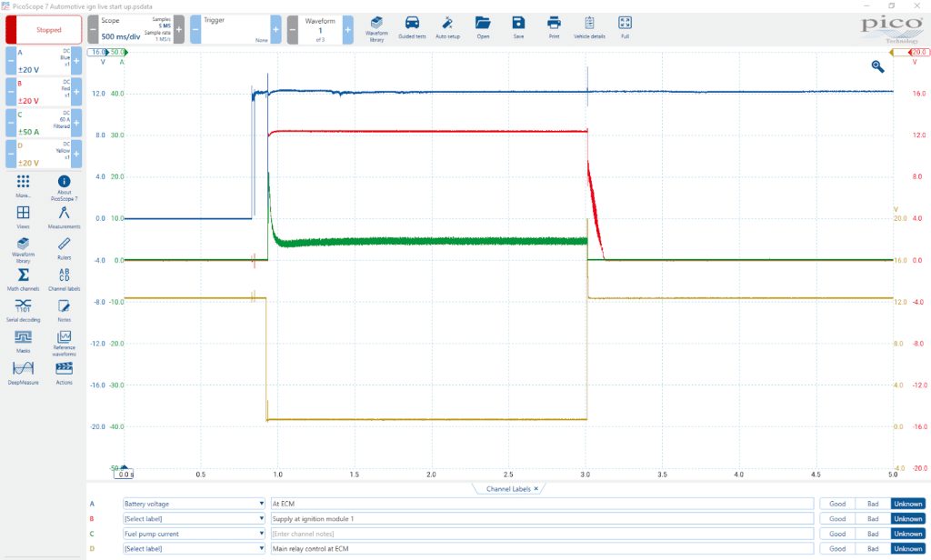
Task: Open Fuel pump current label dropdown
Action: (194, 534)
